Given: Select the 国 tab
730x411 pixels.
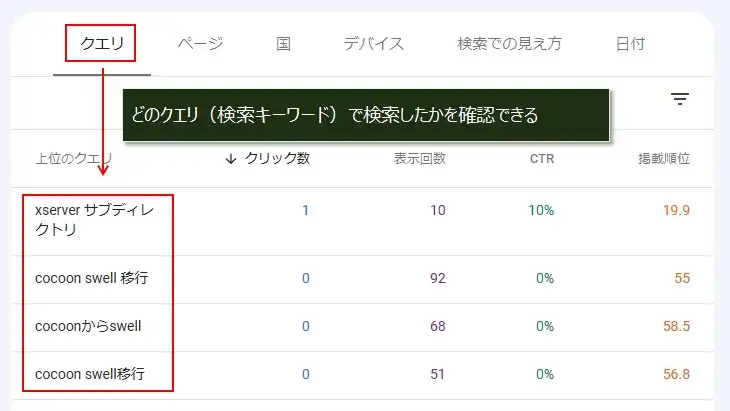Looking at the screenshot, I should (x=283, y=44).
